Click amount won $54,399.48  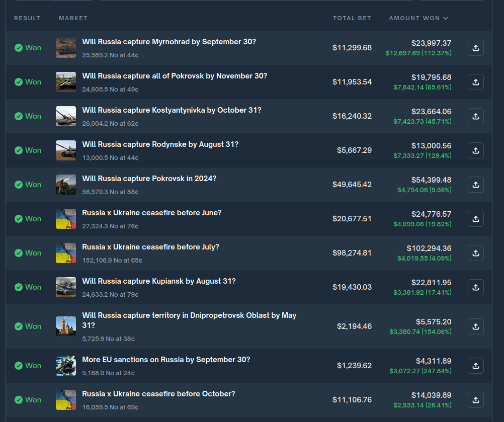click(432, 180)
